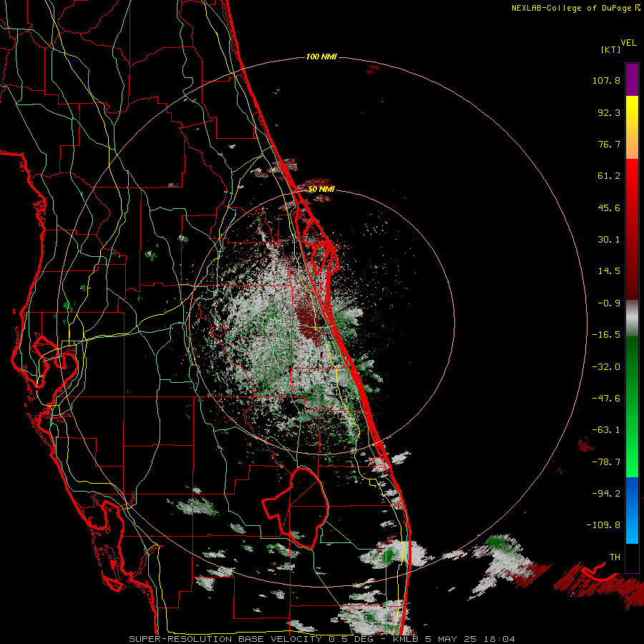Select the 30.1 velocity scale value
644x644 pixels.
[609, 240]
